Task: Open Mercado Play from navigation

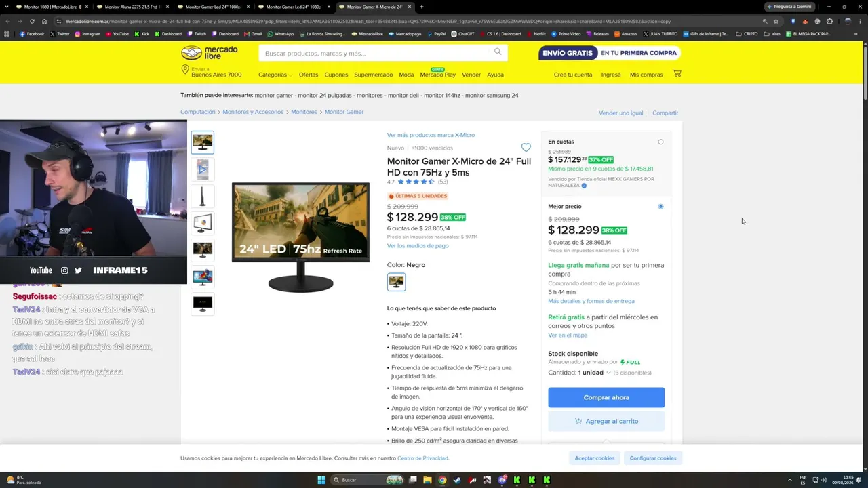Action: (438, 74)
